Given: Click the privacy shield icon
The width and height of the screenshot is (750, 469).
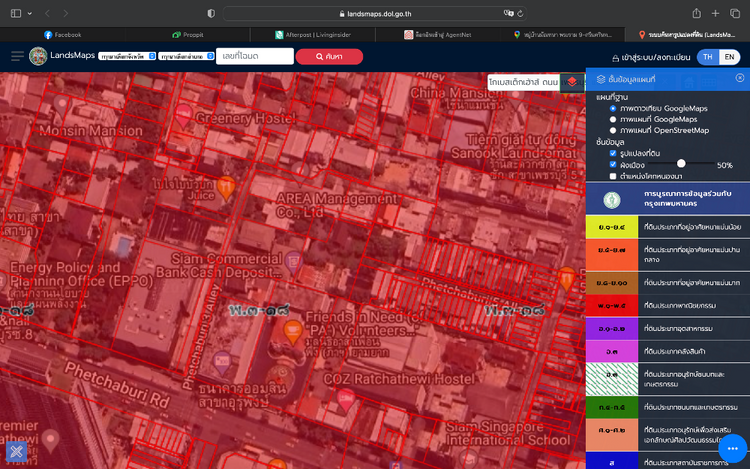Looking at the screenshot, I should click(x=211, y=13).
